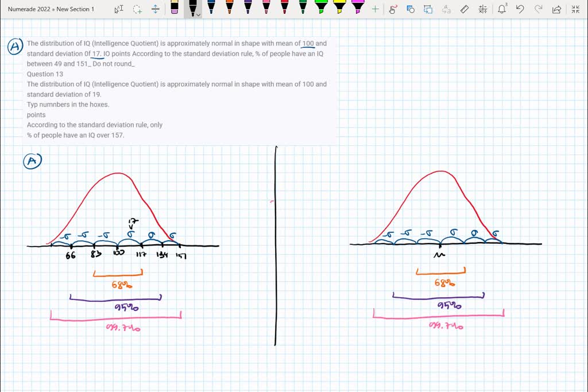Open the Share options
The height and width of the screenshot is (392, 588).
(555, 9)
